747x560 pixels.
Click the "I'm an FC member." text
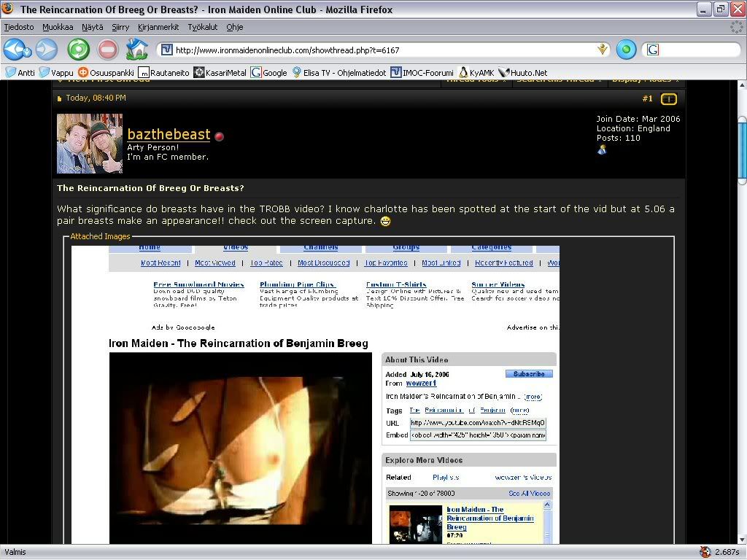coord(168,157)
